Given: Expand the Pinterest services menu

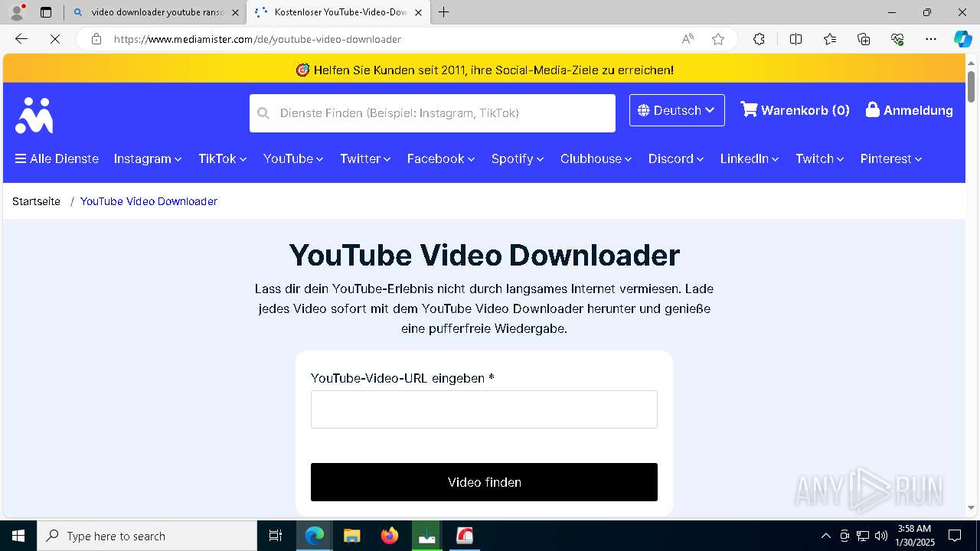Looking at the screenshot, I should tap(891, 158).
